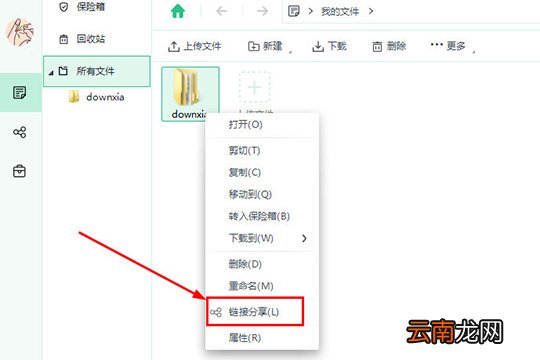Screen dimensions: 540x360
Task: Navigate back with left arrow
Action: pyautogui.click(x=221, y=11)
